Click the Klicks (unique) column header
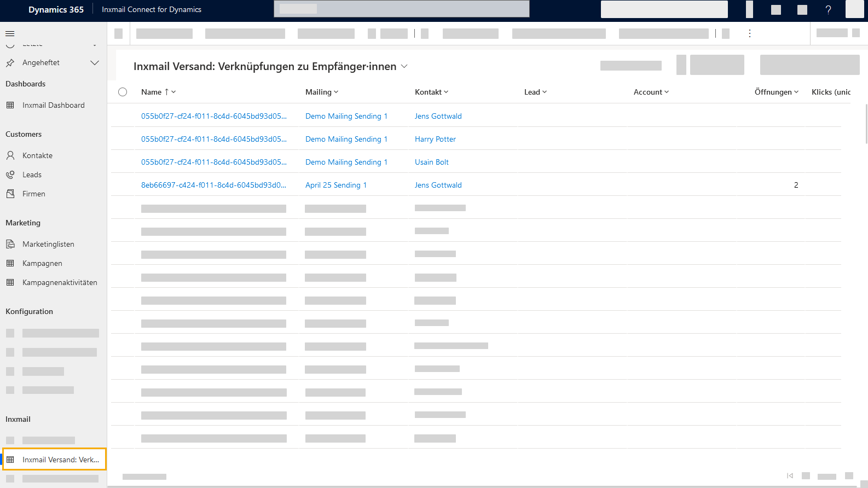868x488 pixels. click(x=831, y=92)
